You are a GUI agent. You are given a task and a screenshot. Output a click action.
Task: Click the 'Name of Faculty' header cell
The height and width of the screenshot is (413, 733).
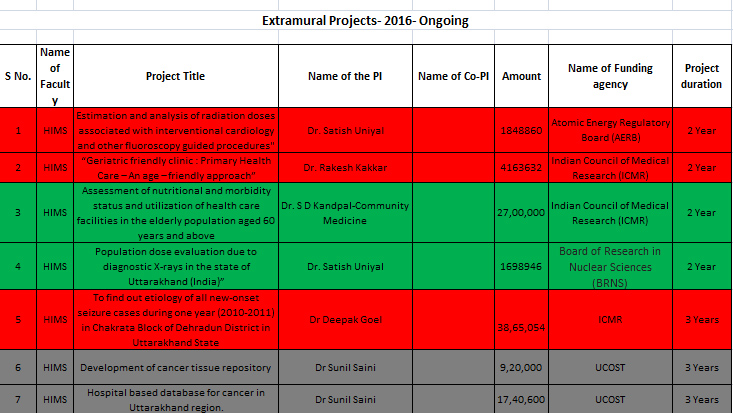[55, 76]
